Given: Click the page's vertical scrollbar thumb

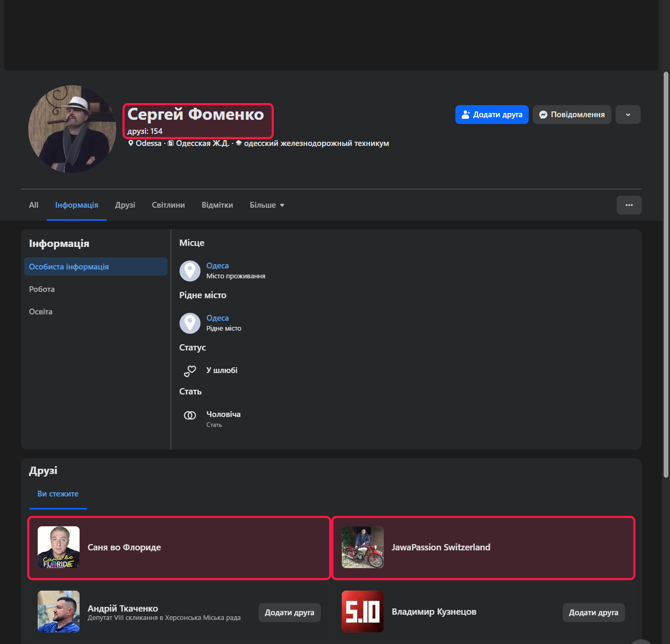Looking at the screenshot, I should point(666,275).
